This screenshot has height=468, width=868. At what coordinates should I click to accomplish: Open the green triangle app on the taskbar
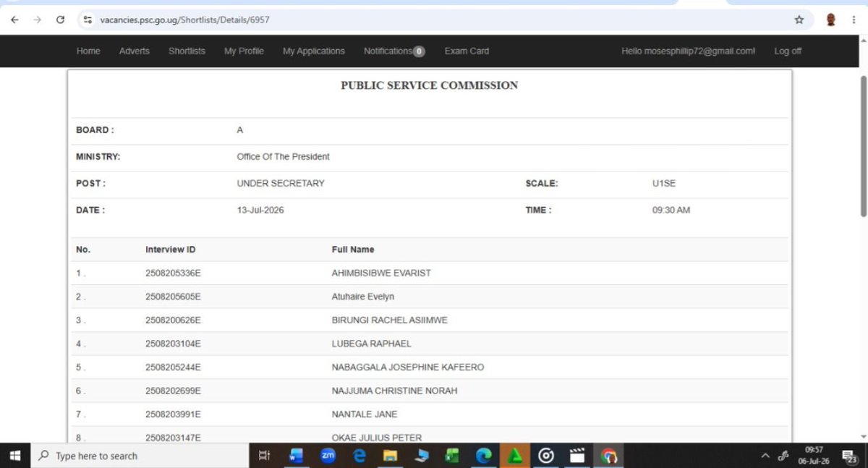click(x=515, y=456)
